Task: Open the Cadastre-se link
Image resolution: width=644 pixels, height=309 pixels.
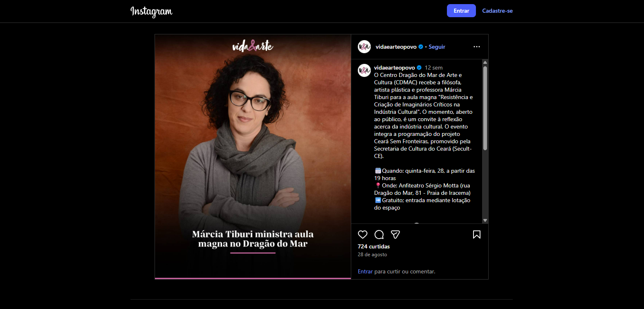Action: pyautogui.click(x=497, y=11)
